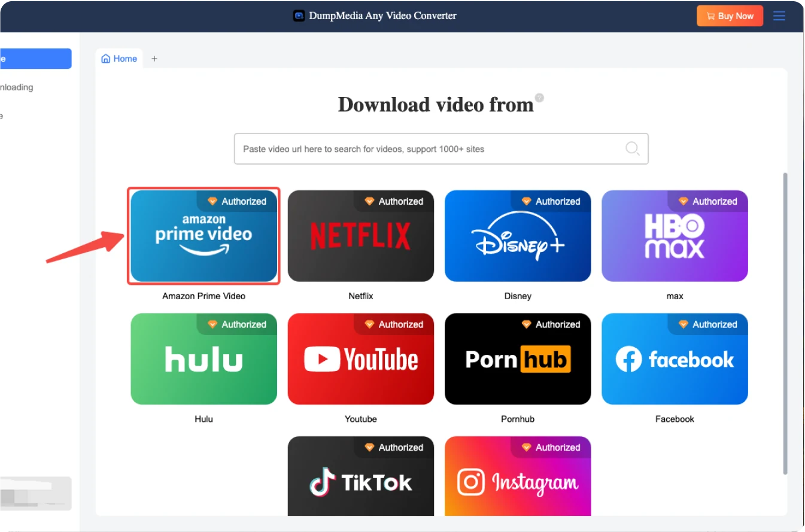Select the Disney+ tile
The width and height of the screenshot is (805, 532).
pyautogui.click(x=518, y=236)
